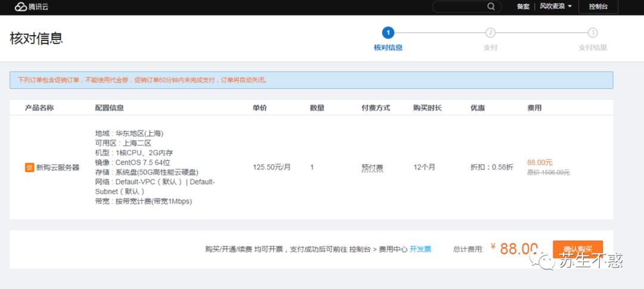Click the 费用 column header
This screenshot has width=644, height=289.
coord(534,108)
